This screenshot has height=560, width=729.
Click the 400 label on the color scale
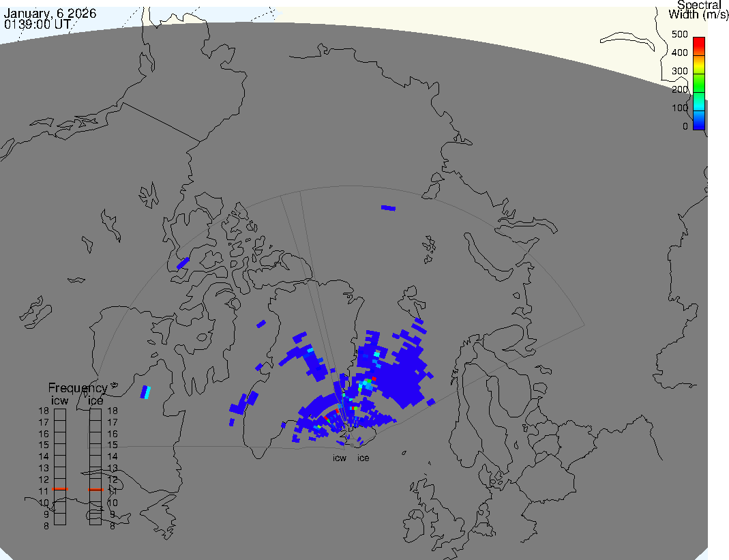[680, 53]
